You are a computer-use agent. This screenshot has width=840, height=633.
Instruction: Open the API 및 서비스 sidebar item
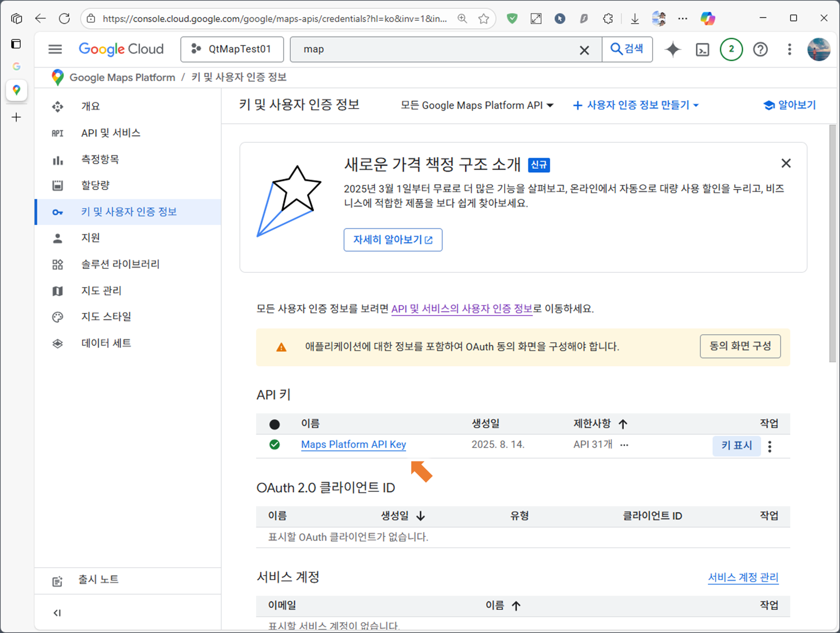(128, 133)
